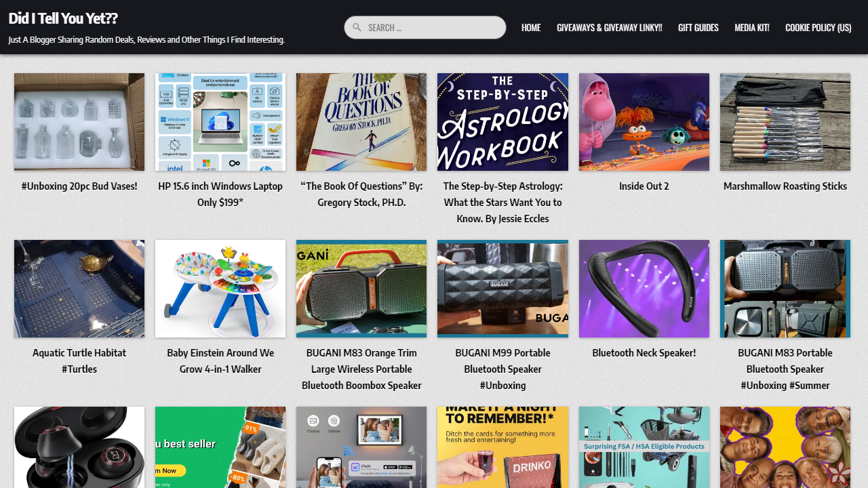Click the search magnifier icon

click(x=357, y=28)
